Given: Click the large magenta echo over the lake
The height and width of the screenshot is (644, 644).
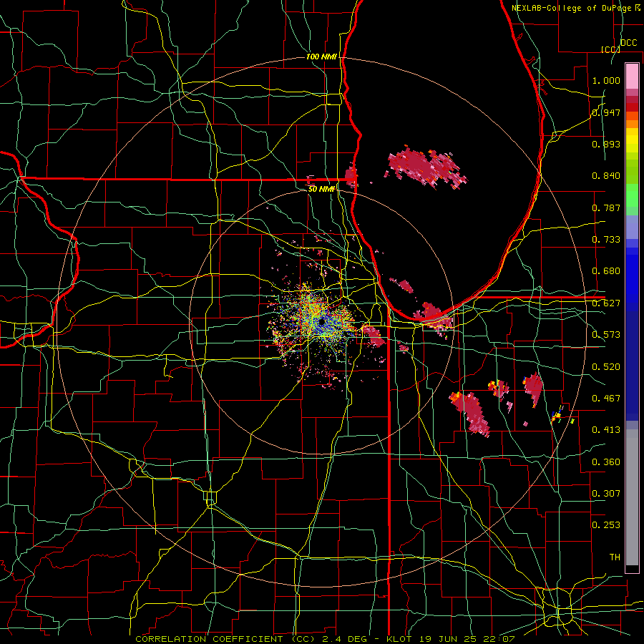Looking at the screenshot, I should pos(426,167).
